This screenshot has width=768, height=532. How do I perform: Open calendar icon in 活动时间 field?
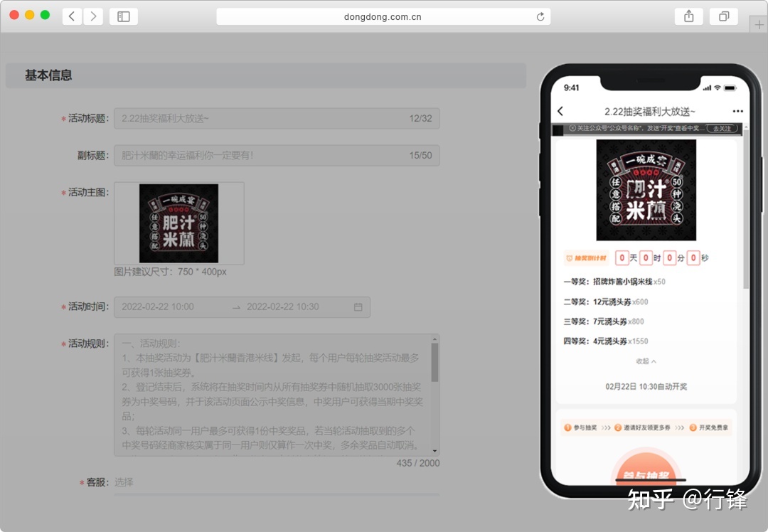tap(358, 307)
